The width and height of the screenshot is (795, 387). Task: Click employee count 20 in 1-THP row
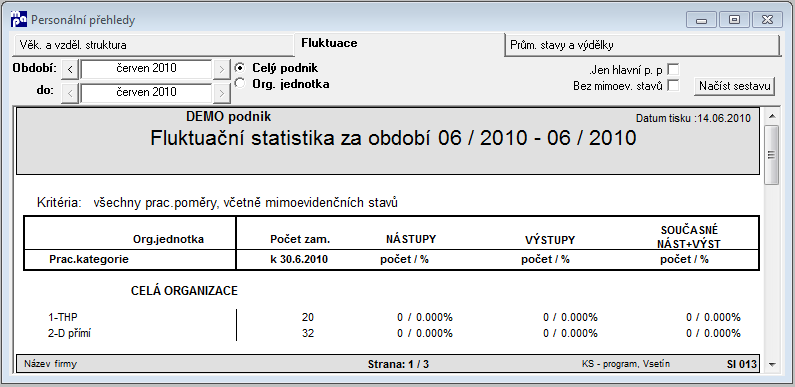308,318
